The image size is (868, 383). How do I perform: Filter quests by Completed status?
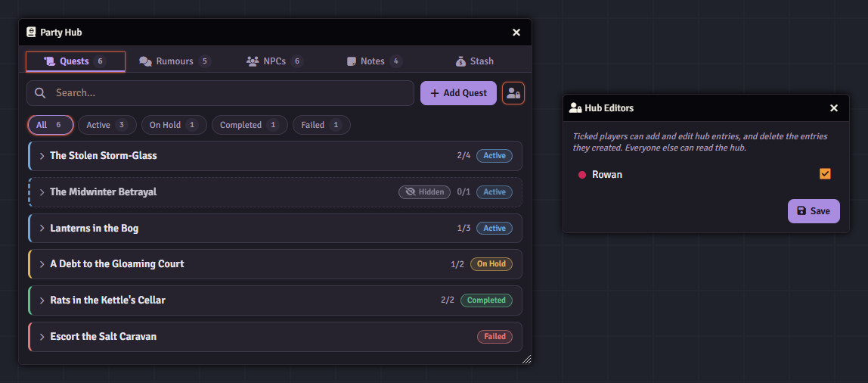tap(250, 125)
